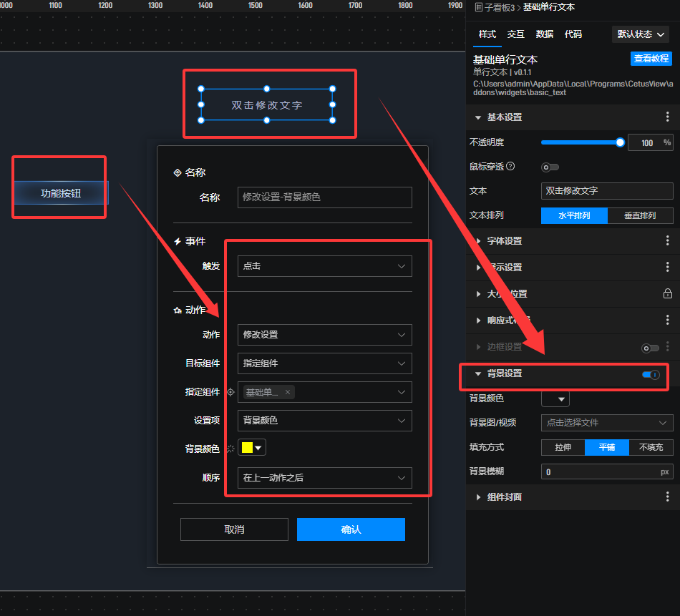Switch to the 代码 tab

point(573,34)
